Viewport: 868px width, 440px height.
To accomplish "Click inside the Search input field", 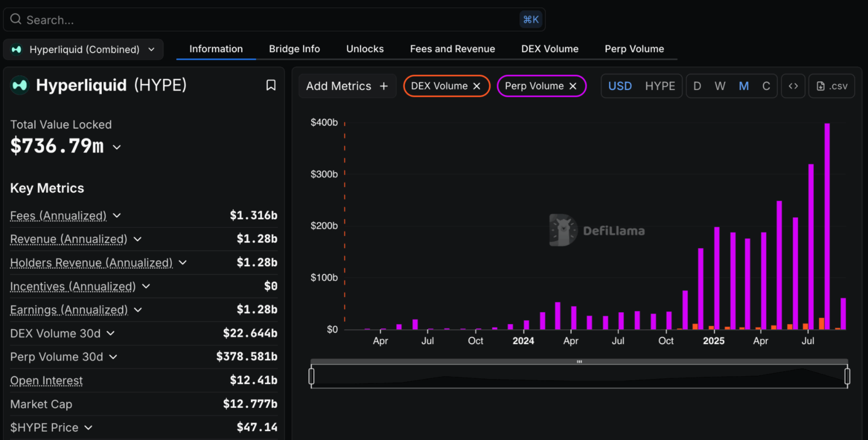I will tap(226, 19).
